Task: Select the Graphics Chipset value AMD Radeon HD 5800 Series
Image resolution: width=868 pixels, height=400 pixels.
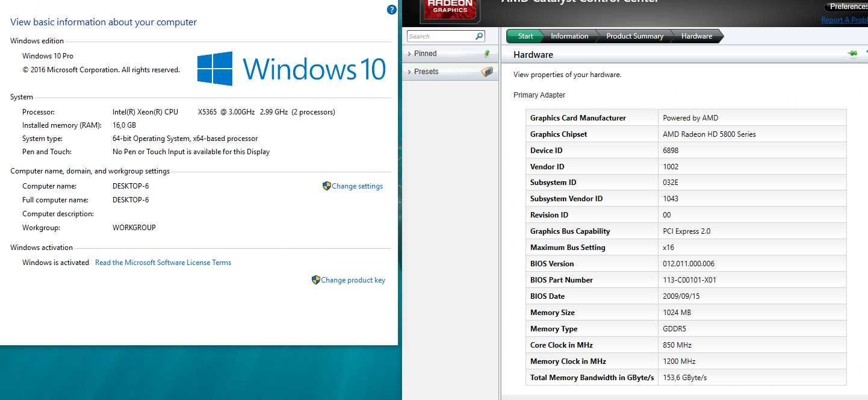Action: (709, 134)
